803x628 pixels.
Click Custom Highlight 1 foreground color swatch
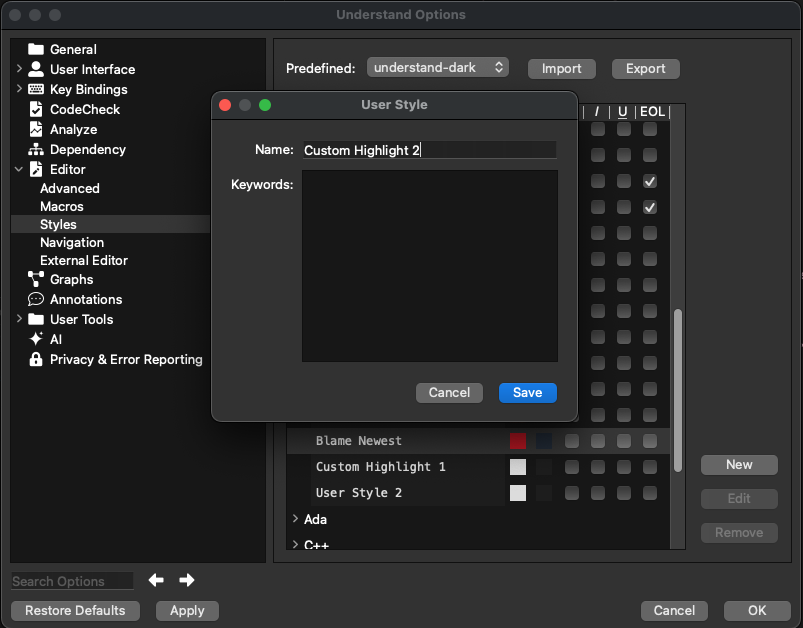[x=518, y=467]
